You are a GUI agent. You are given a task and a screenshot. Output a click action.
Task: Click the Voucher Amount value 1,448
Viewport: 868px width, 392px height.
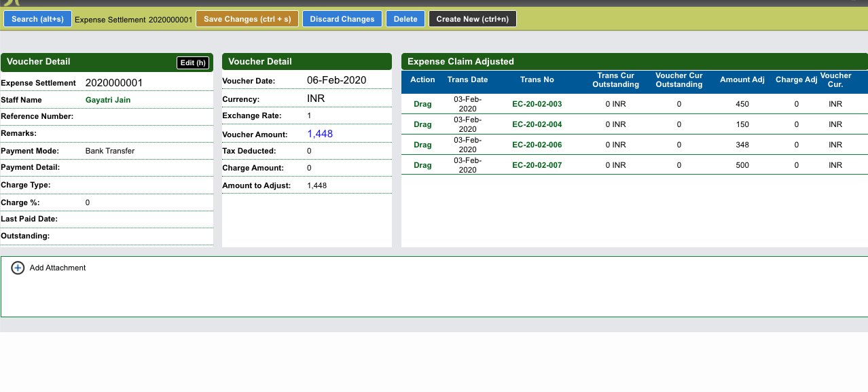(320, 134)
